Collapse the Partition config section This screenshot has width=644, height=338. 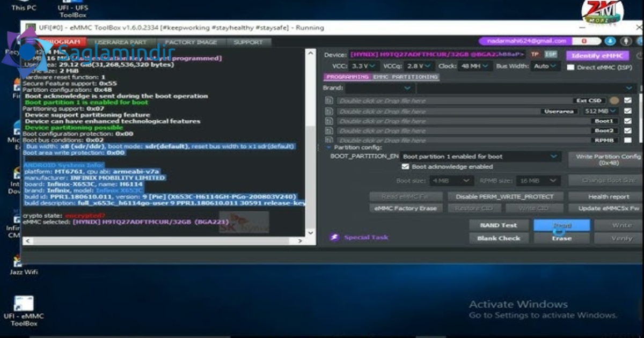pos(328,147)
